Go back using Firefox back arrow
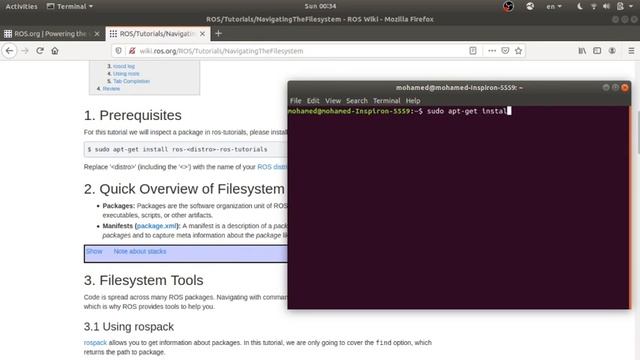Viewport: 640px width, 360px height. (9, 51)
